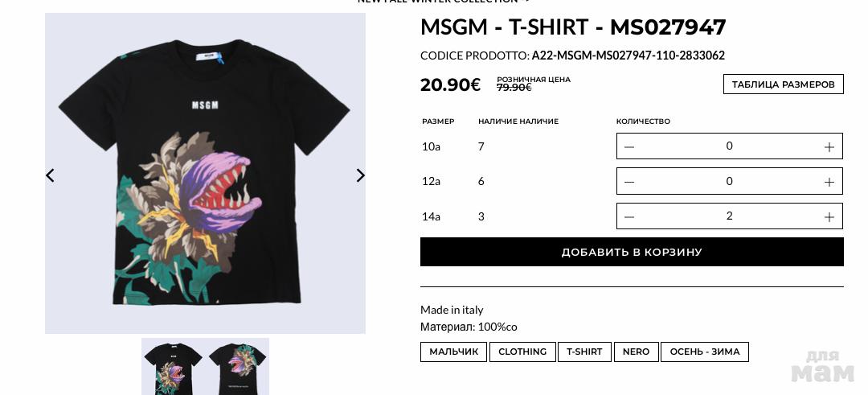Screen dimensions: 868x395
Task: Click the 14a quantity field
Action: tap(730, 216)
